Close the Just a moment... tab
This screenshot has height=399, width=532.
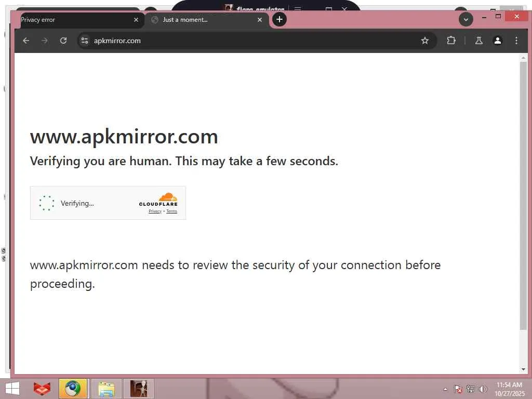click(x=260, y=20)
